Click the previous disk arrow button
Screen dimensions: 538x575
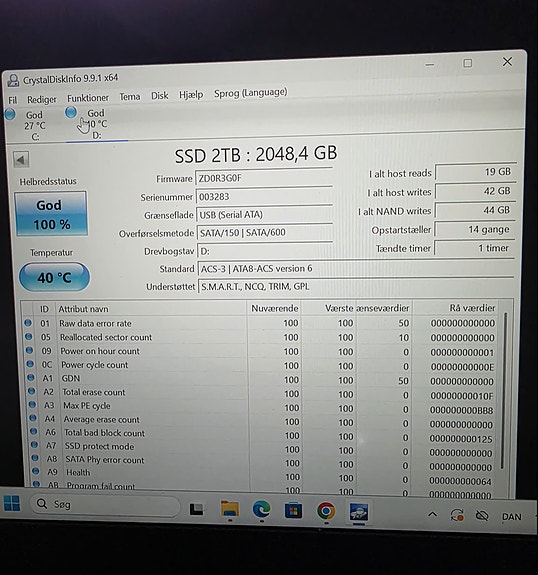[21, 160]
